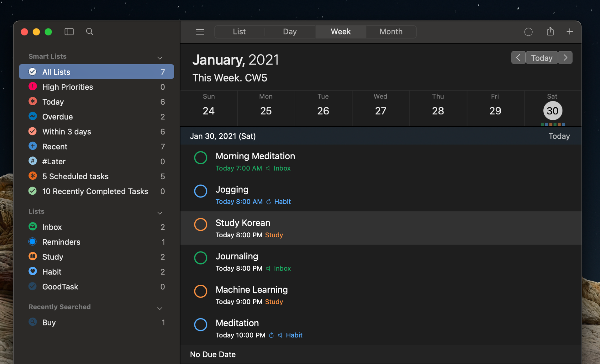Click the Study book icon

33,257
